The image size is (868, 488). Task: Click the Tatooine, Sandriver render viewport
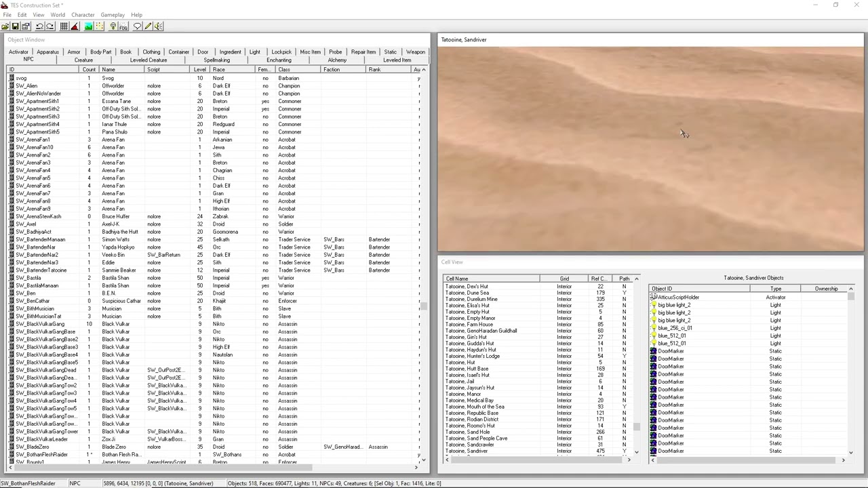[651, 149]
